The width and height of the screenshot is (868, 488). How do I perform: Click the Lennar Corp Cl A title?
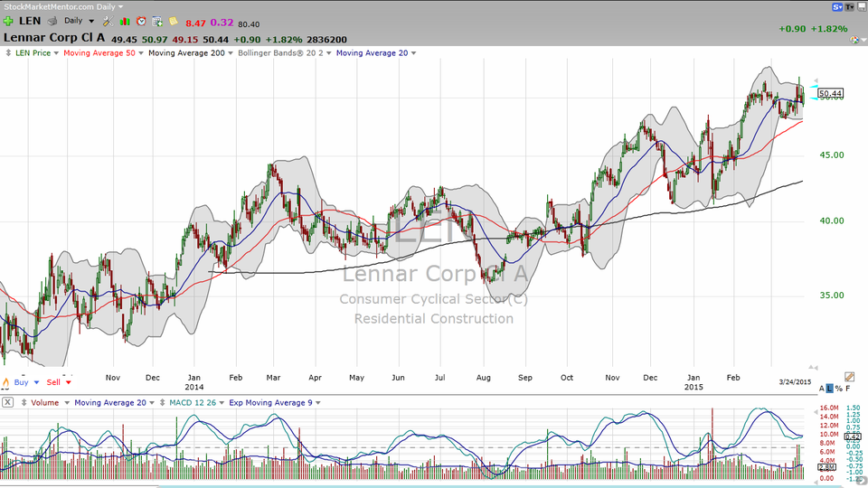pyautogui.click(x=54, y=38)
